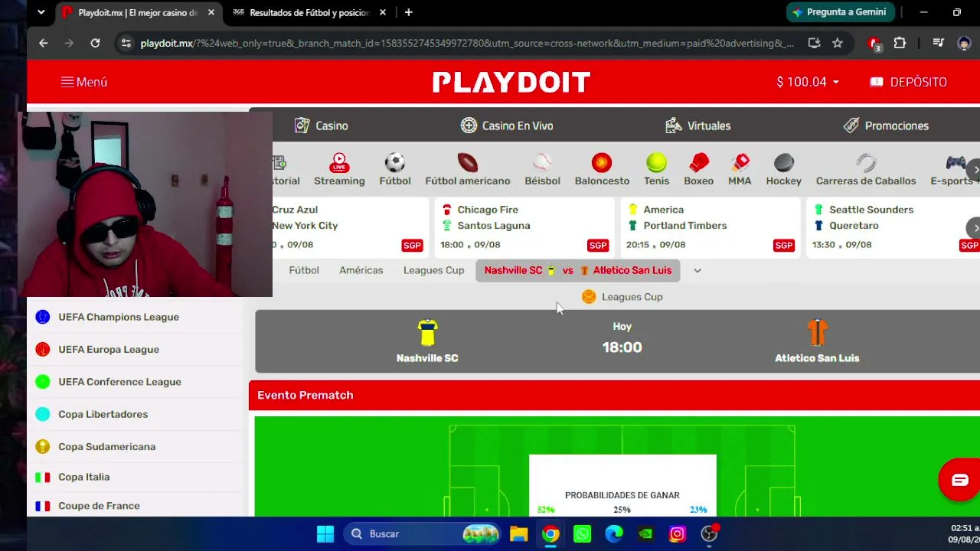This screenshot has height=551, width=980.
Task: Reload the page in Chrome
Action: 95,44
